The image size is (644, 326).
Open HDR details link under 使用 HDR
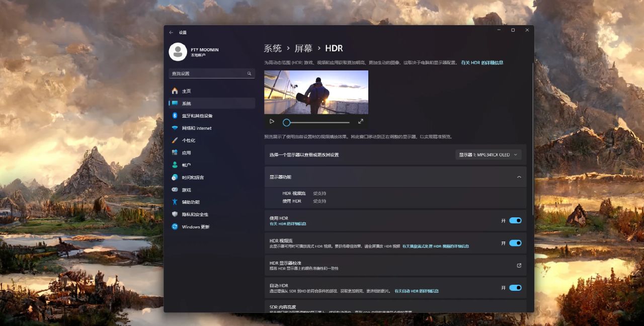coord(288,224)
